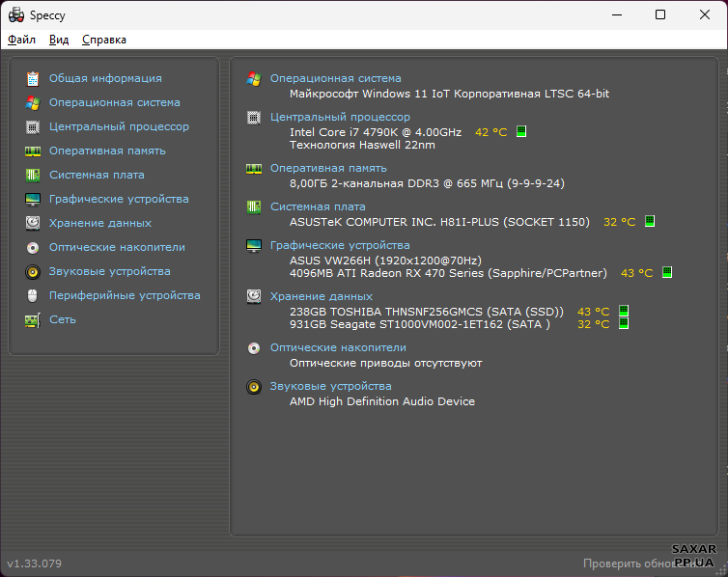The width and height of the screenshot is (728, 577).
Task: Show Хранение данных sidebar section
Action: click(x=100, y=223)
